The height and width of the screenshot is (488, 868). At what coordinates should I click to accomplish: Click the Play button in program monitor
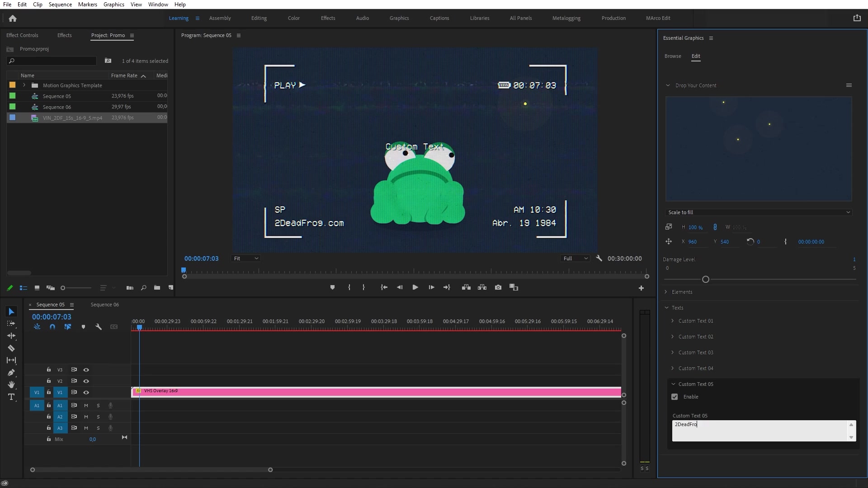415,287
